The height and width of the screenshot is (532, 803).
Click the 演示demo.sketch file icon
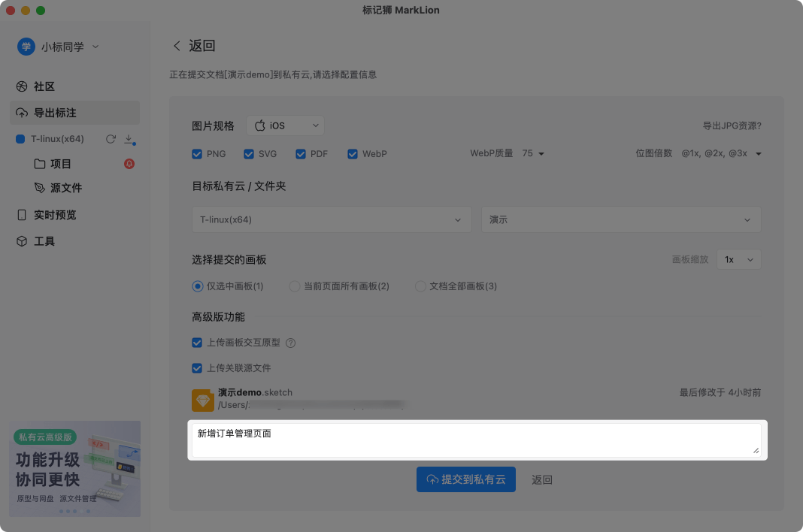pyautogui.click(x=203, y=400)
